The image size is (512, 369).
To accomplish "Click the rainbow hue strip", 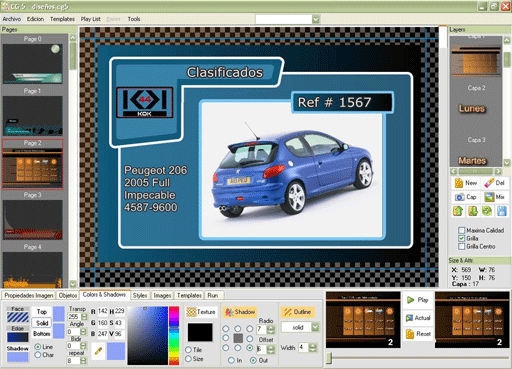I will 174,336.
